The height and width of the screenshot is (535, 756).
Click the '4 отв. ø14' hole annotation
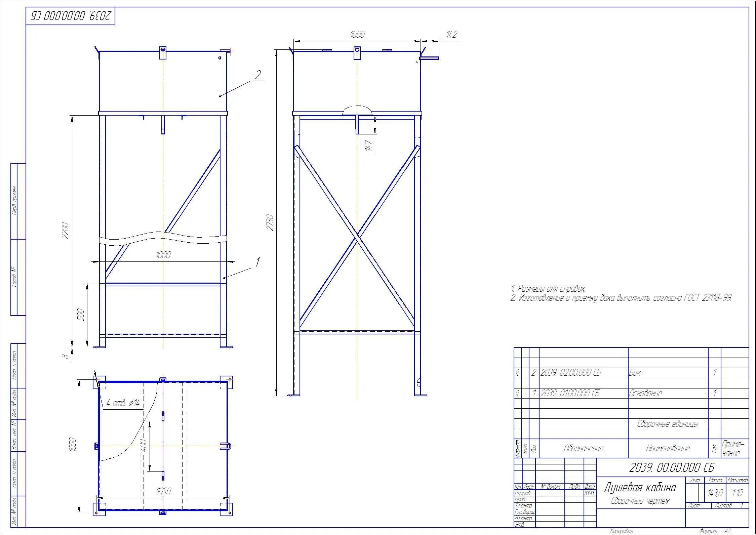tap(123, 403)
